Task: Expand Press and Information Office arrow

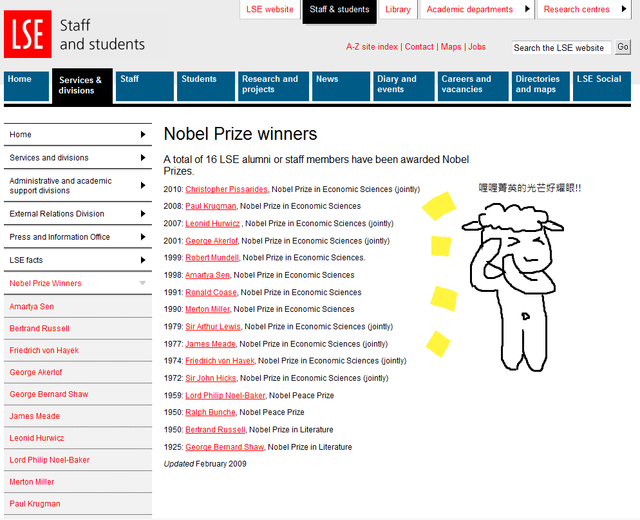Action: [143, 237]
